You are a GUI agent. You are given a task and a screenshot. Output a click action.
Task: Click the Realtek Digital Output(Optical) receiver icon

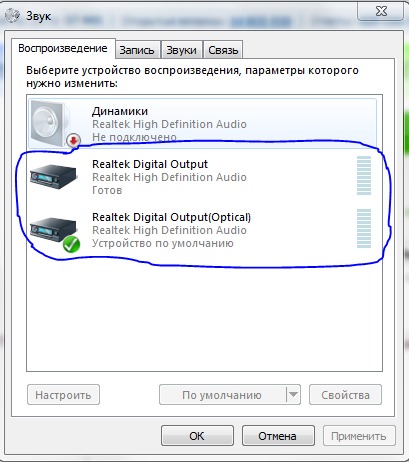(x=53, y=230)
